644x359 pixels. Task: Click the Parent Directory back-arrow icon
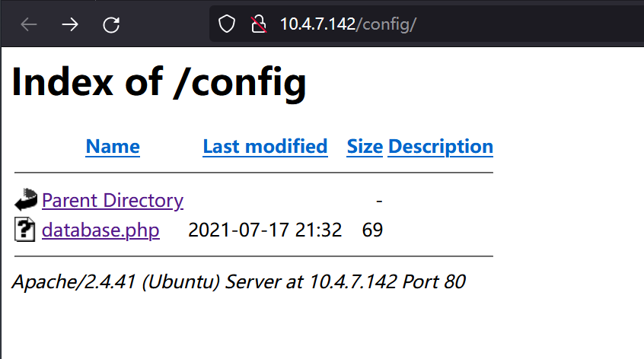pos(26,199)
